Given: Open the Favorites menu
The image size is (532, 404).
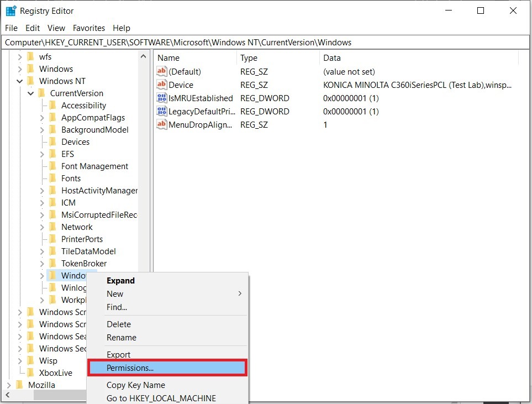Looking at the screenshot, I should click(88, 28).
